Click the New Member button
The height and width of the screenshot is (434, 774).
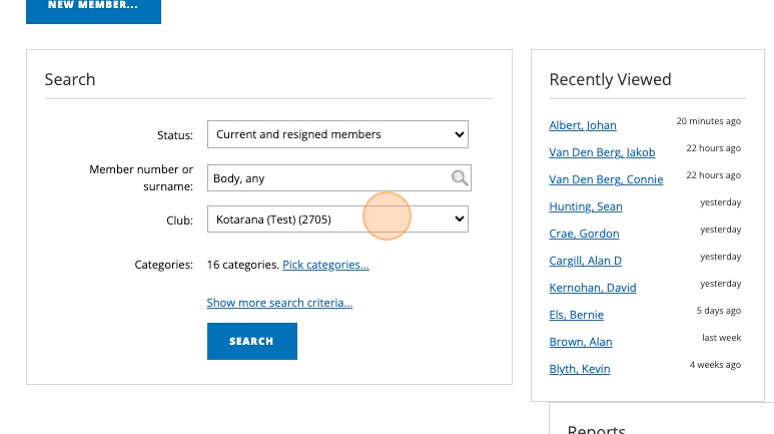(93, 6)
